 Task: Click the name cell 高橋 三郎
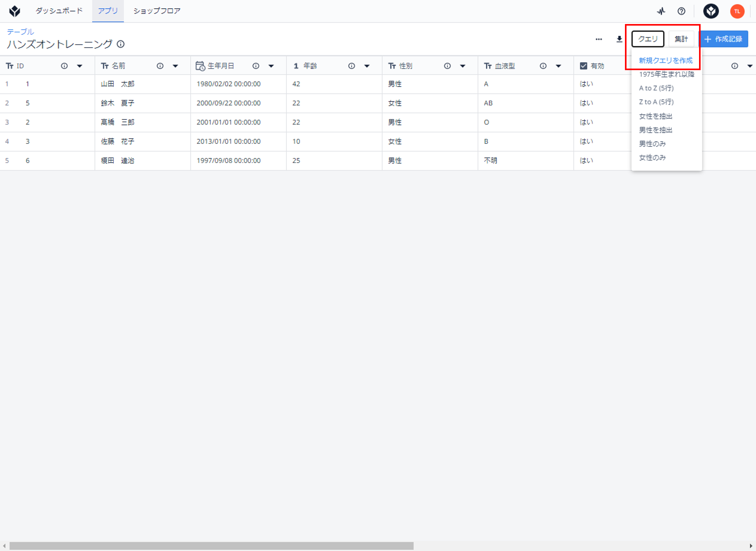[142, 122]
